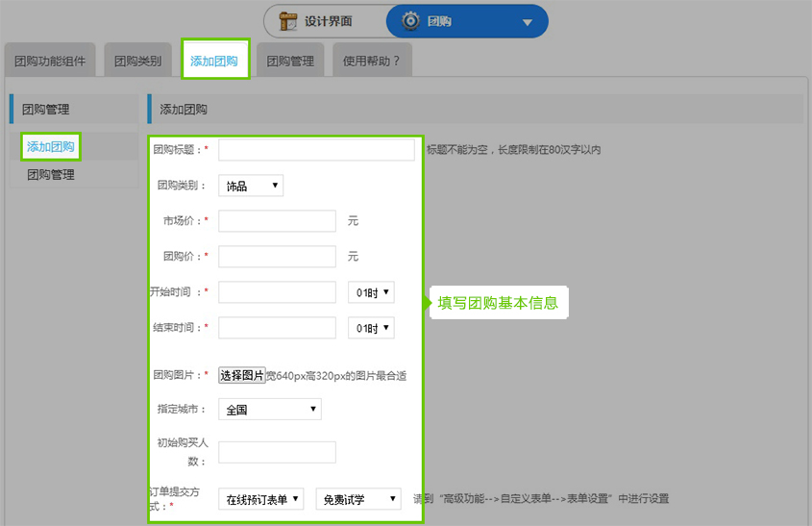Click the gear icon beside 团购

coord(410,21)
